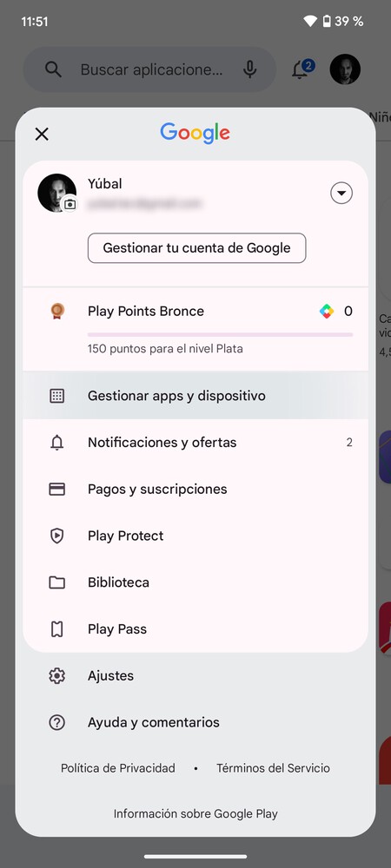Tap the camera icon on profile photo
The width and height of the screenshot is (391, 868).
click(70, 204)
